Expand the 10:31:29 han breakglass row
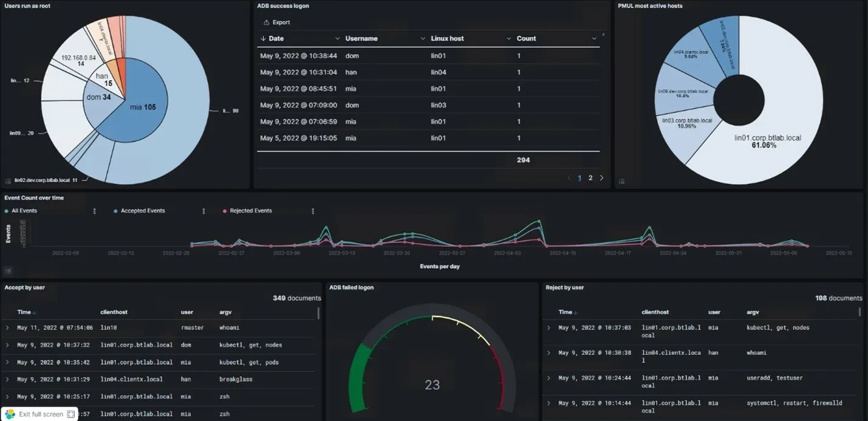Viewport: 868px width, 421px height. [7, 379]
